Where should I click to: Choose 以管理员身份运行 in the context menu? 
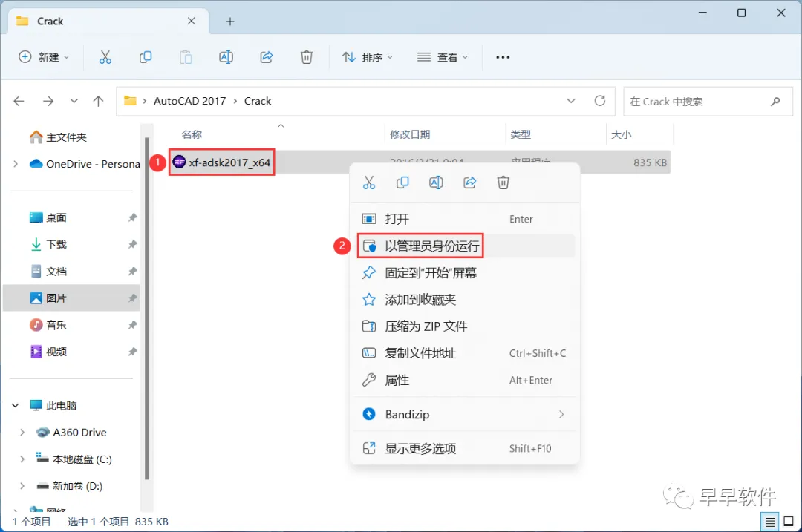click(x=465, y=246)
